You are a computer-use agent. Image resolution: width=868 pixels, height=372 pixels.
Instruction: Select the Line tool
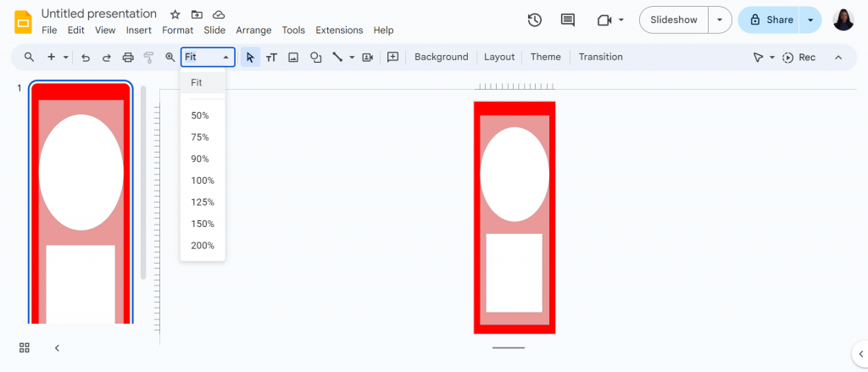[337, 57]
